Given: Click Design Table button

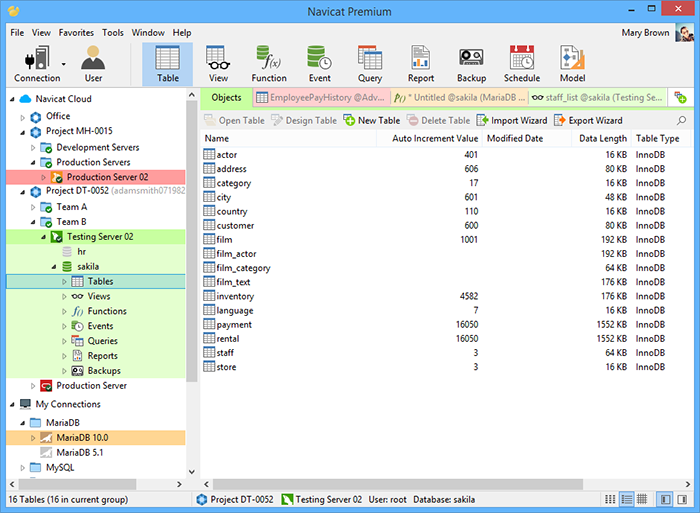Looking at the screenshot, I should tap(304, 121).
